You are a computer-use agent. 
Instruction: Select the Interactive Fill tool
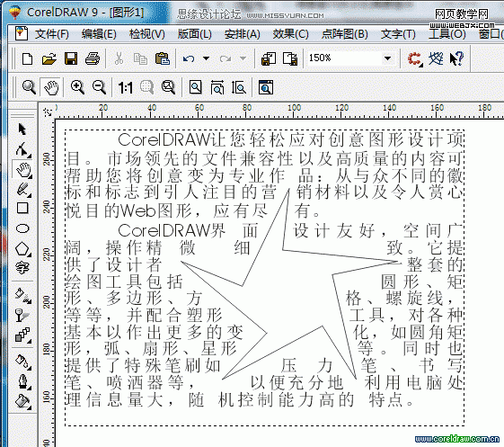(23, 295)
